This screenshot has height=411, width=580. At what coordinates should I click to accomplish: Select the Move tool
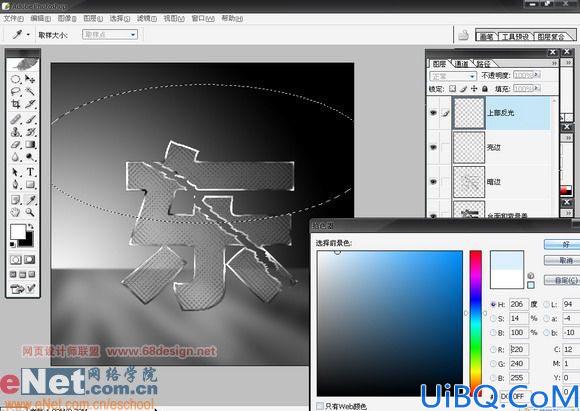coord(30,79)
